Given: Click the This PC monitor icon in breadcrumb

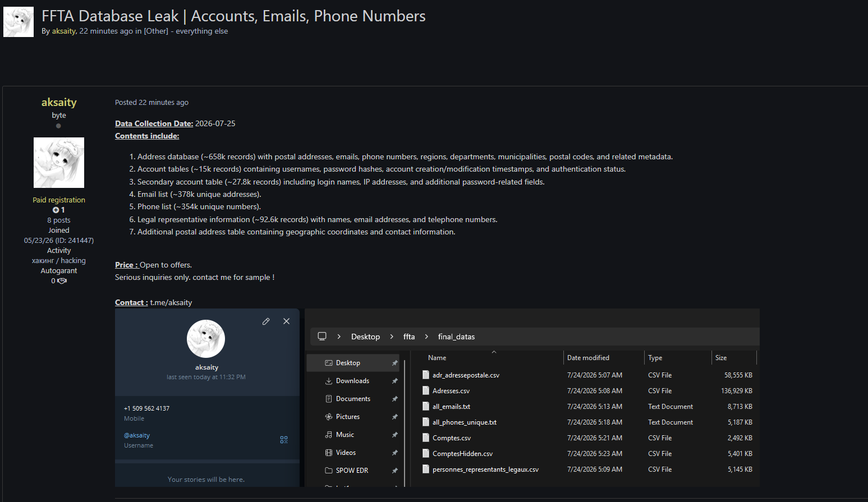Looking at the screenshot, I should (322, 337).
